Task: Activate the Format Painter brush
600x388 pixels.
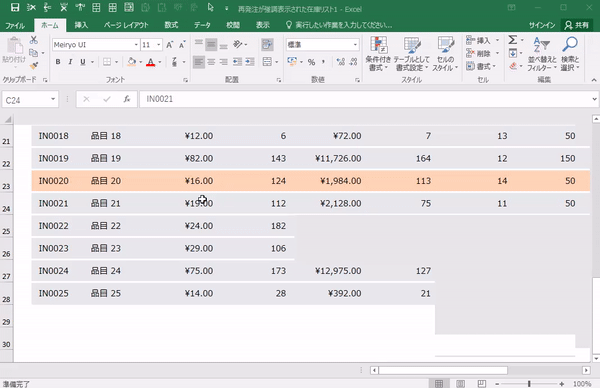Action: 34,66
